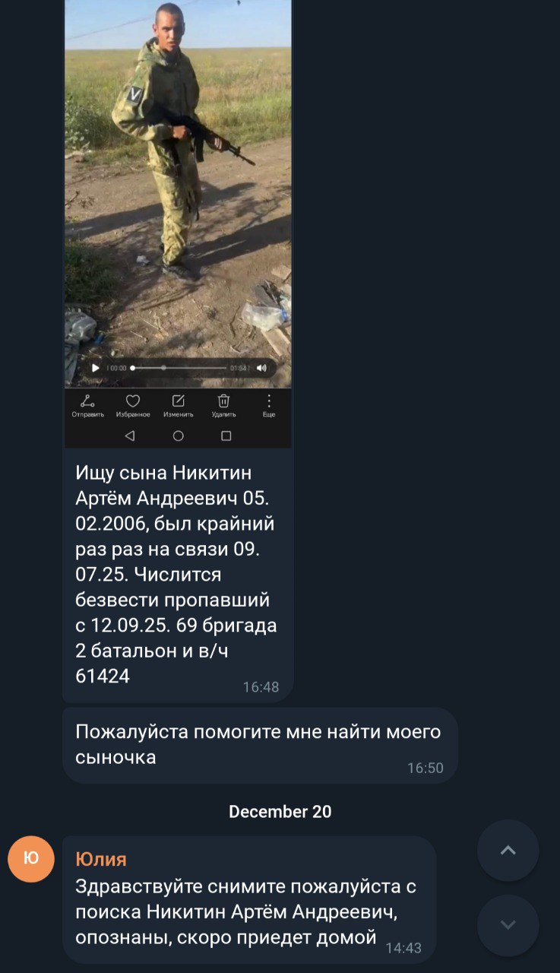Tap the Избранное heart icon
Viewport: 560px width, 973px height.
[133, 406]
